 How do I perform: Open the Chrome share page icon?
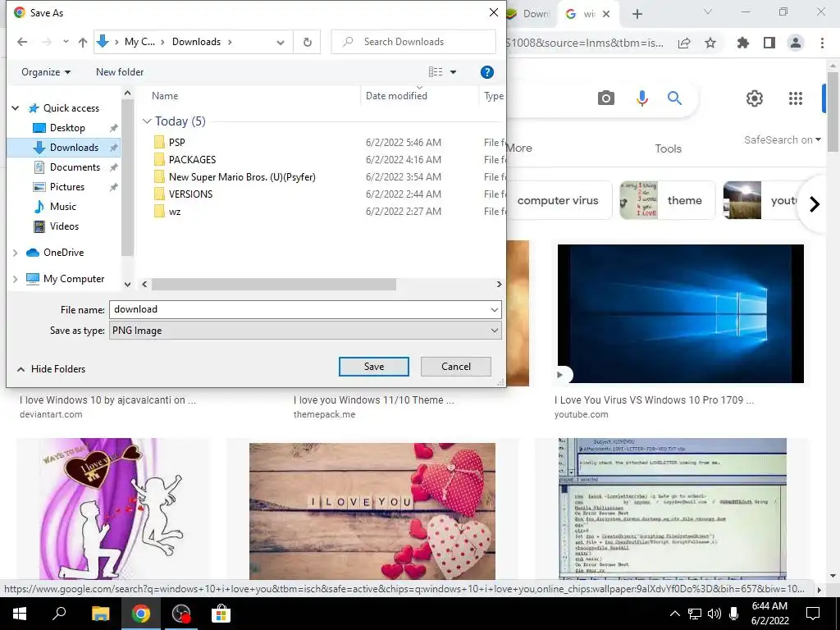pyautogui.click(x=683, y=43)
